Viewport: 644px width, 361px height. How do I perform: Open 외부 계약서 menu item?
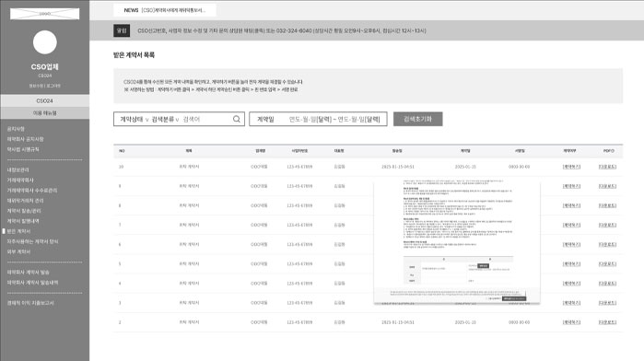pyautogui.click(x=18, y=251)
